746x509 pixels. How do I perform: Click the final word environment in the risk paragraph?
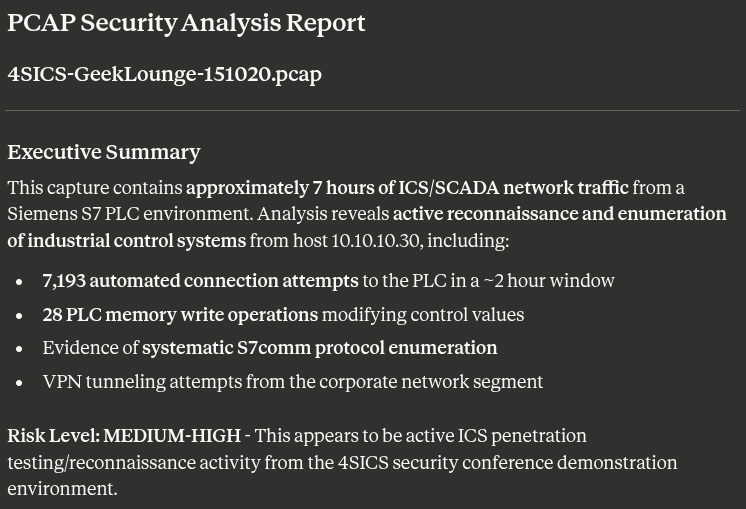tap(60, 489)
